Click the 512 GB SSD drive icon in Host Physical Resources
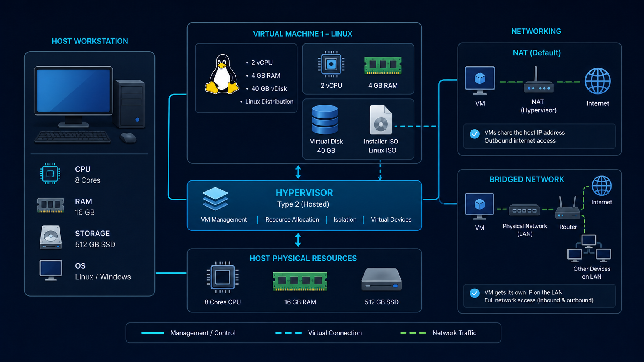Screen dimensions: 644x362 click(x=381, y=280)
